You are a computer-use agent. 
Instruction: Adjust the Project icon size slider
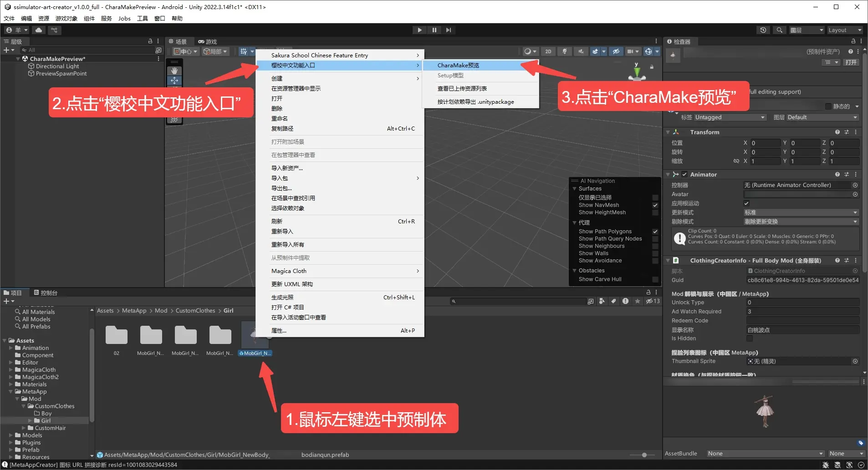644,455
